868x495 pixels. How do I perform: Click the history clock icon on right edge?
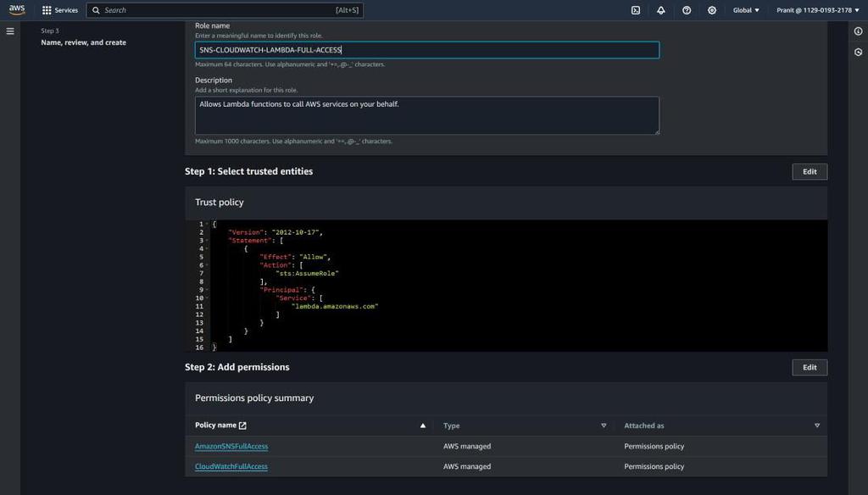[858, 52]
